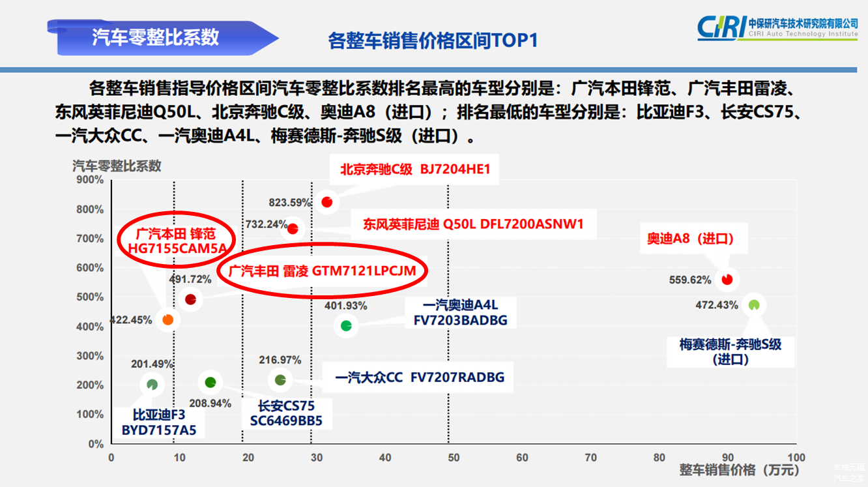Click the 300% tick on the y-axis
The height and width of the screenshot is (487, 868).
coord(90,356)
